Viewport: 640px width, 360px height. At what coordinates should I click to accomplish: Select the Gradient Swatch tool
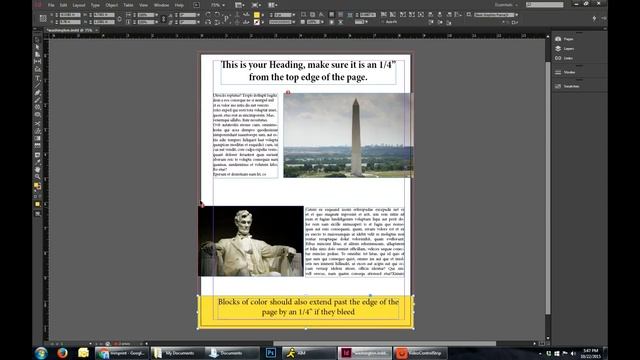(38, 138)
